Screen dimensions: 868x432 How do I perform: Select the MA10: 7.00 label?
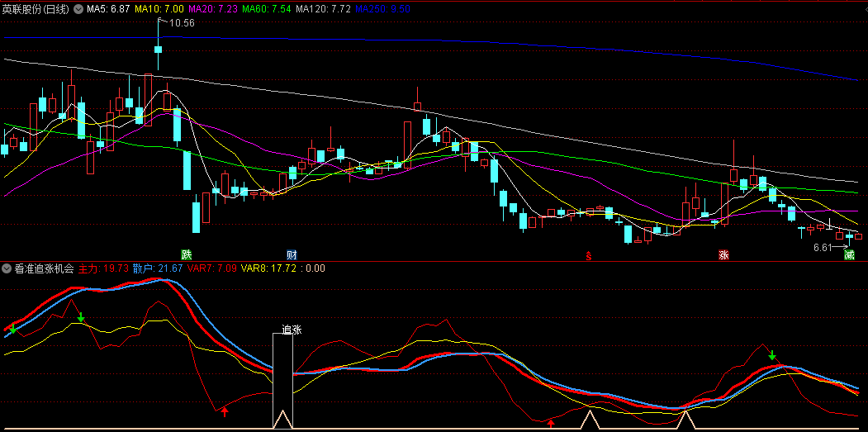click(x=159, y=9)
